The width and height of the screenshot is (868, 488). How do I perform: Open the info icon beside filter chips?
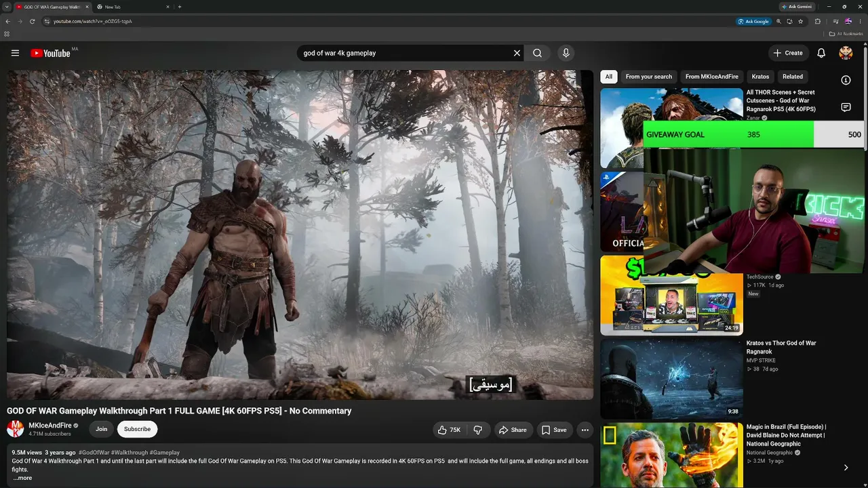click(846, 80)
